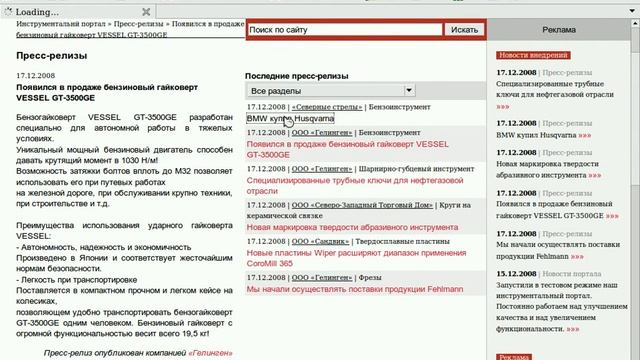
Task: Click the Реклама header in sidebar
Action: click(559, 30)
